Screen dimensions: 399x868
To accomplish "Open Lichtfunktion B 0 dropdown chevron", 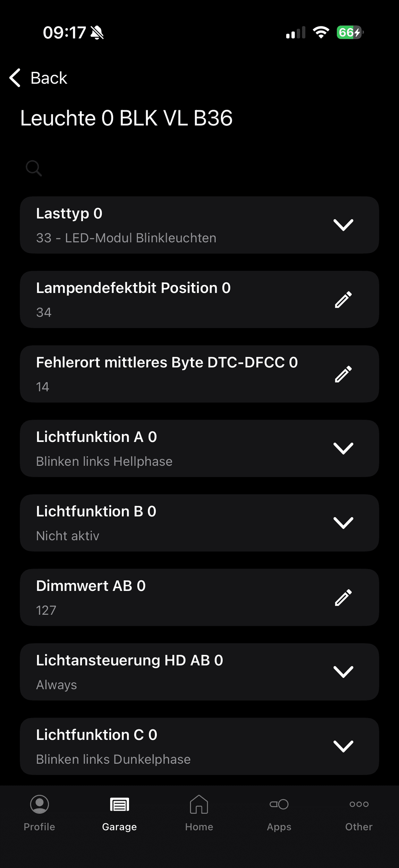I will click(343, 523).
